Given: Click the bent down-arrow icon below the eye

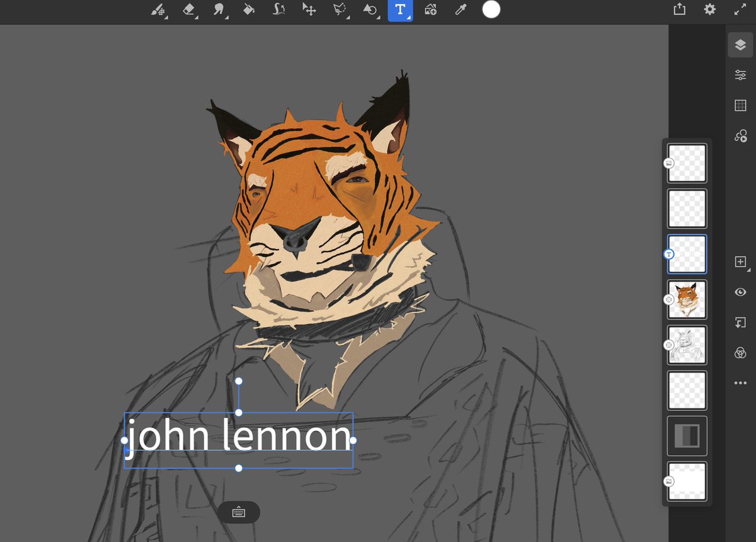Looking at the screenshot, I should pos(740,323).
